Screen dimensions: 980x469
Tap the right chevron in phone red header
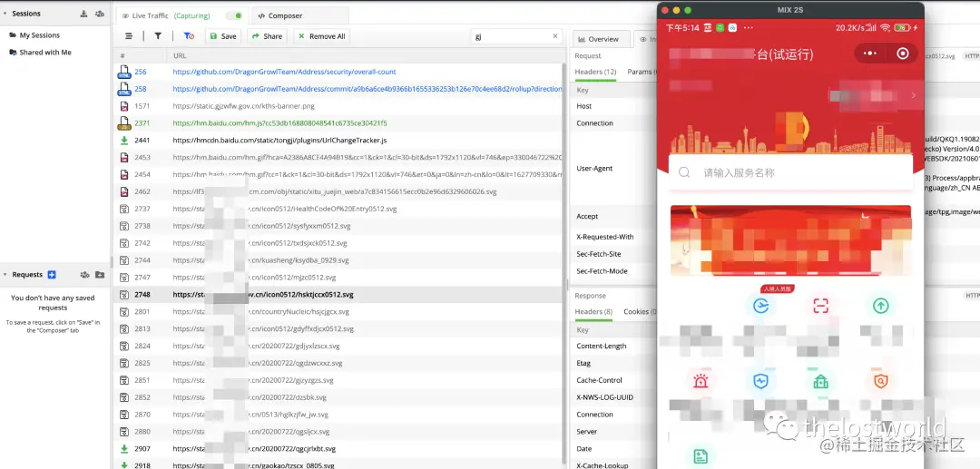coord(913,95)
